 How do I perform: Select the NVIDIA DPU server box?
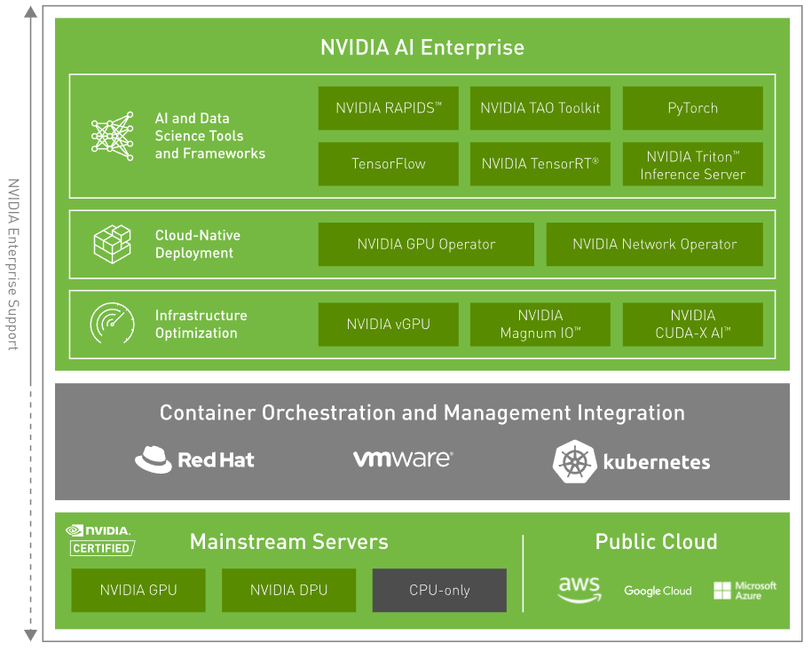pyautogui.click(x=289, y=591)
